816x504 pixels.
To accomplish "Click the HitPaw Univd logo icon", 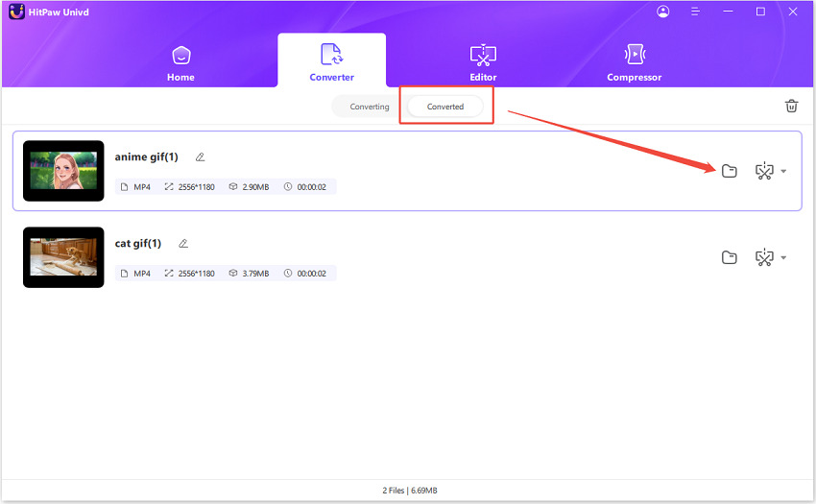I will coord(16,12).
